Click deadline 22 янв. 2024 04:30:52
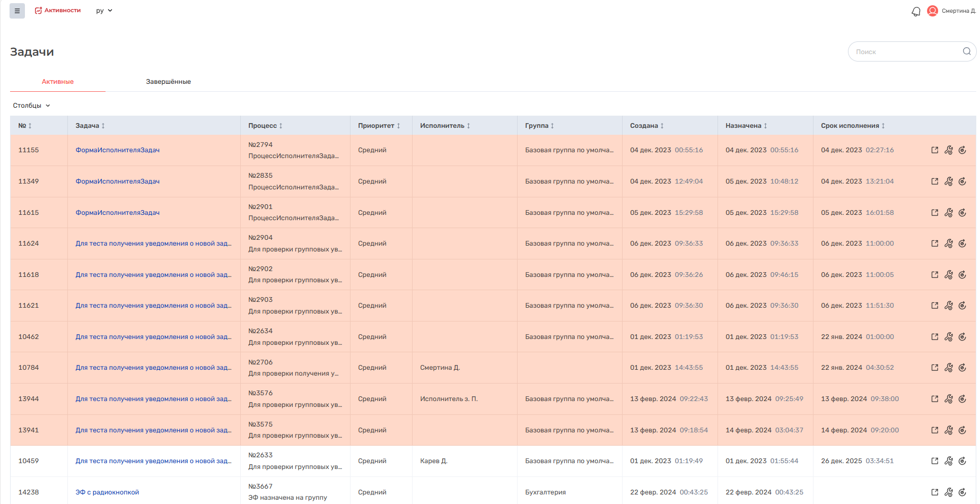The image size is (980, 504). click(857, 368)
